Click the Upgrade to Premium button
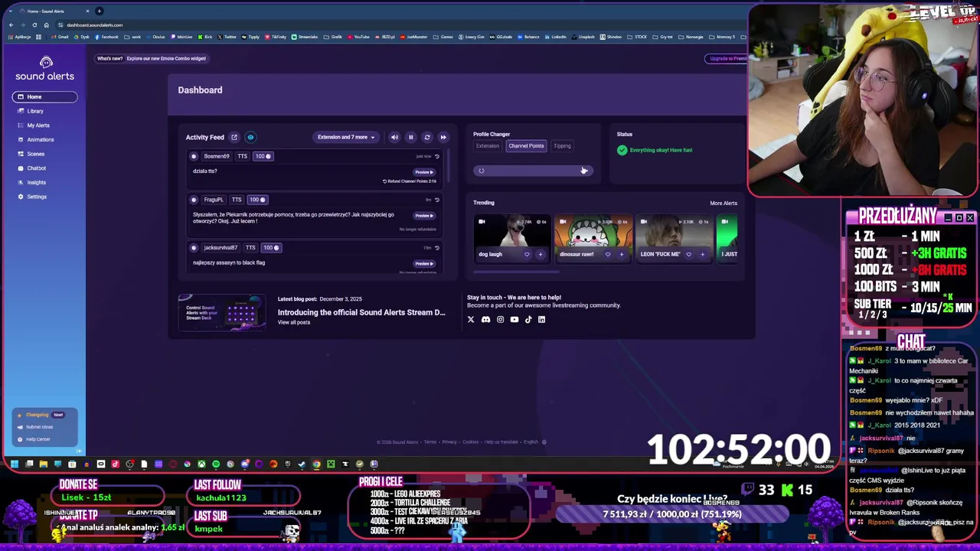The height and width of the screenshot is (551, 980). click(726, 58)
